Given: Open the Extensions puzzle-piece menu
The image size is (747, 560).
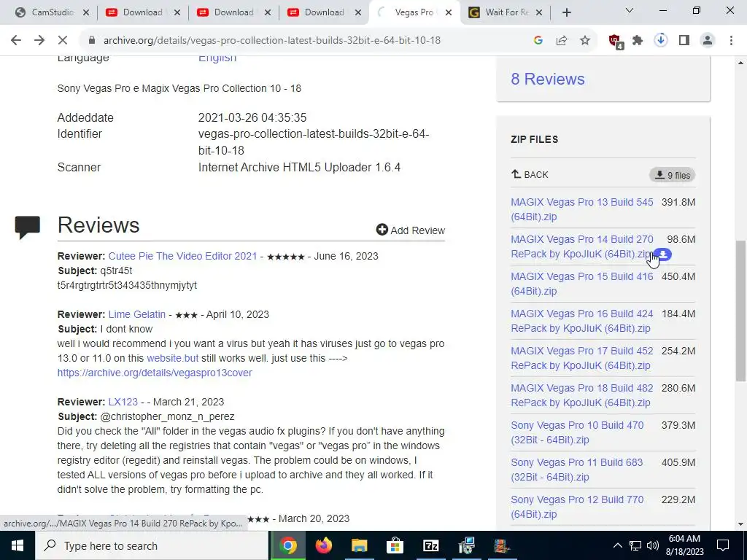Looking at the screenshot, I should (638, 41).
